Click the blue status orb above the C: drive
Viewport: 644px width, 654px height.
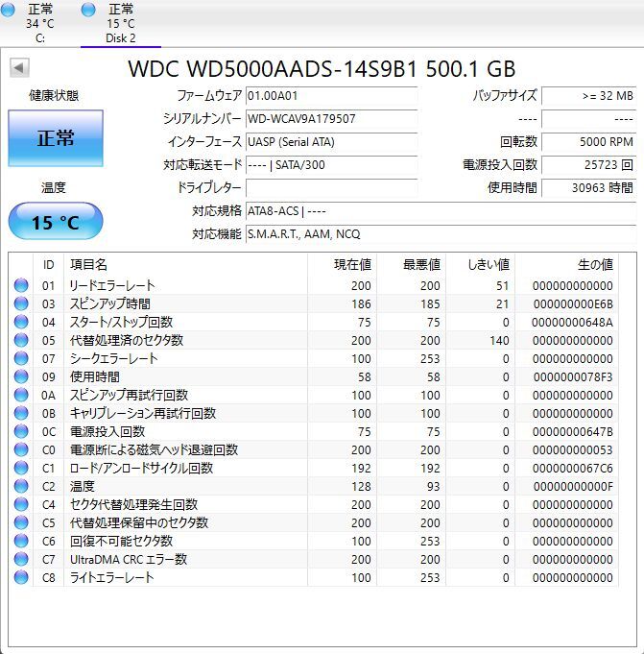coord(8,10)
